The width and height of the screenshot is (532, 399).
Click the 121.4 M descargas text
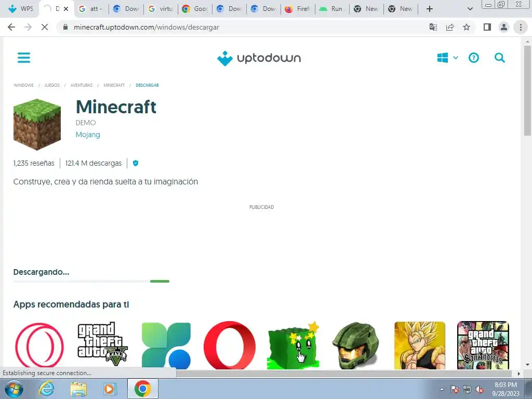point(94,163)
